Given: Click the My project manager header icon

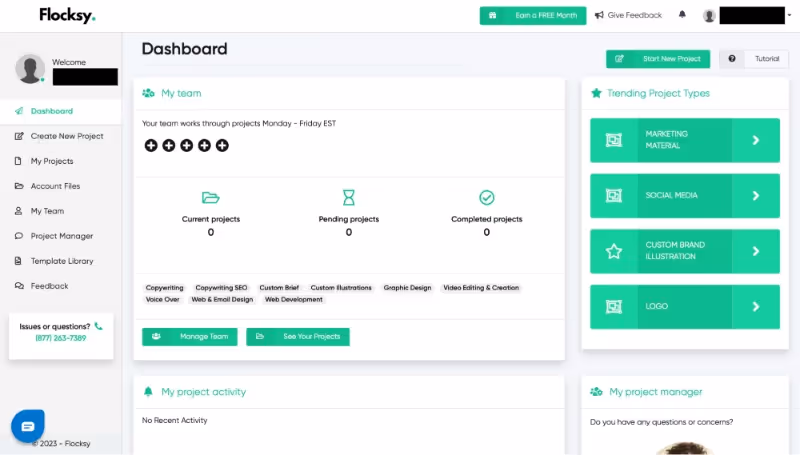Looking at the screenshot, I should pyautogui.click(x=596, y=392).
